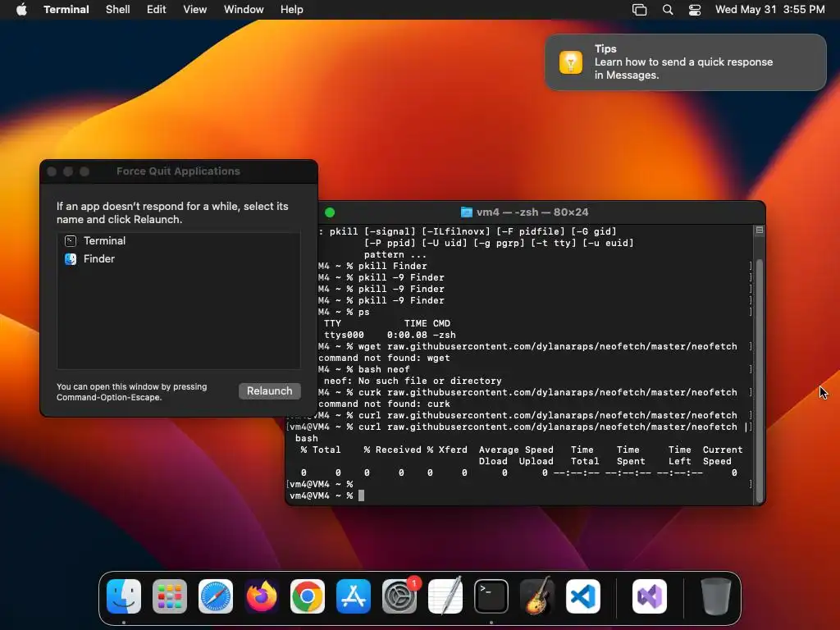Image resolution: width=840 pixels, height=630 pixels.
Task: Click 'command not found: curk' terminal line
Action: tap(384, 404)
